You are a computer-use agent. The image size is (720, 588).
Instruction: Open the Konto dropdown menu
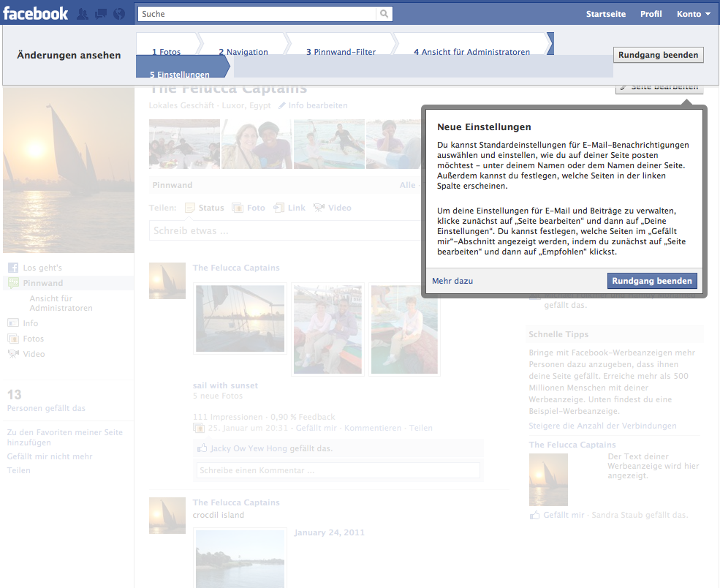click(694, 14)
